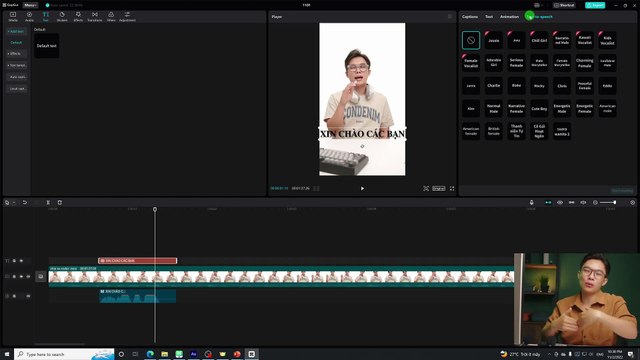640x360 pixels.
Task: Open Local captions in sidebar
Action: (x=18, y=89)
